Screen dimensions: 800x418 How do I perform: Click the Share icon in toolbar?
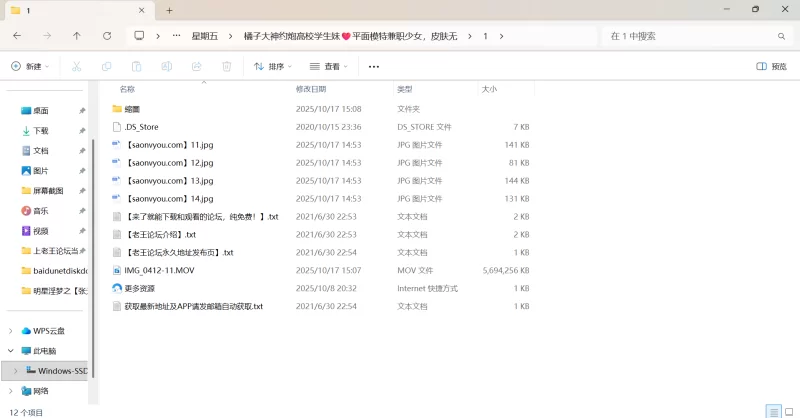[196, 66]
